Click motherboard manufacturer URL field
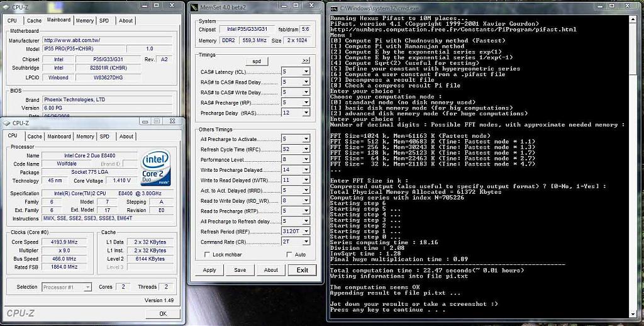 (107, 40)
